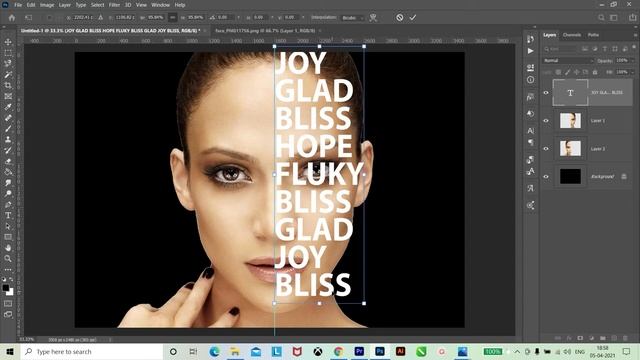Screen dimensions: 640x360
Task: Select the History Brush tool
Action: pyautogui.click(x=8, y=150)
